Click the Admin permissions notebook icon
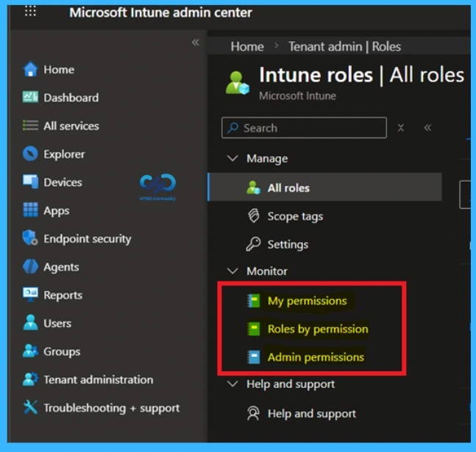The height and width of the screenshot is (452, 476). point(253,357)
